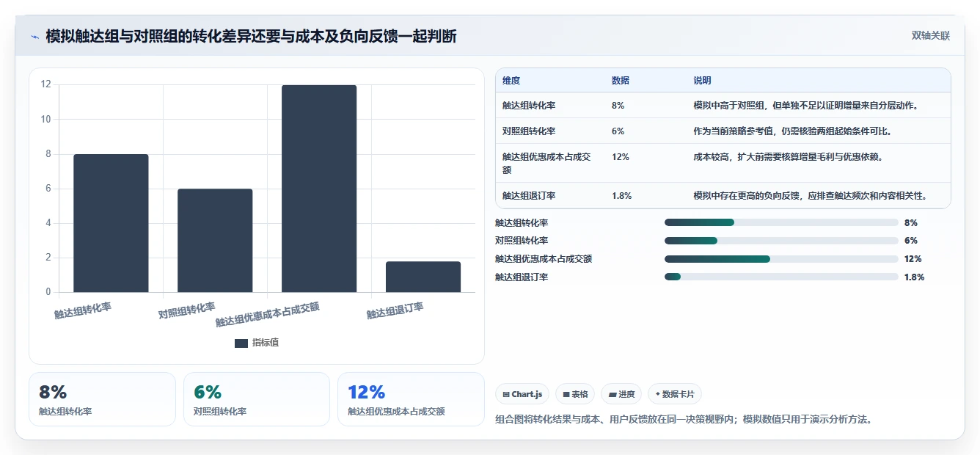Image resolution: width=980 pixels, height=455 pixels.
Task: Click the 8% progress bar for 触达组转化率
Action: (x=781, y=222)
